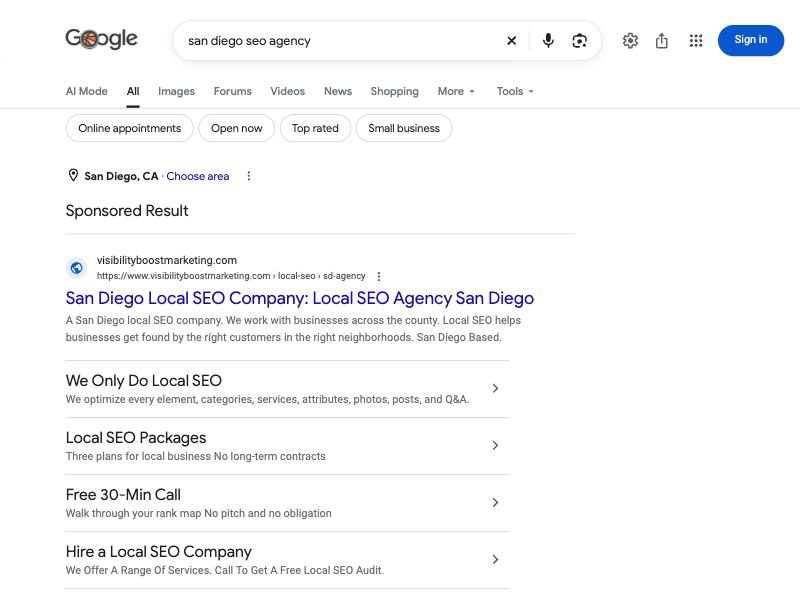800x600 pixels.
Task: Click the Google logo
Action: pyautogui.click(x=102, y=39)
